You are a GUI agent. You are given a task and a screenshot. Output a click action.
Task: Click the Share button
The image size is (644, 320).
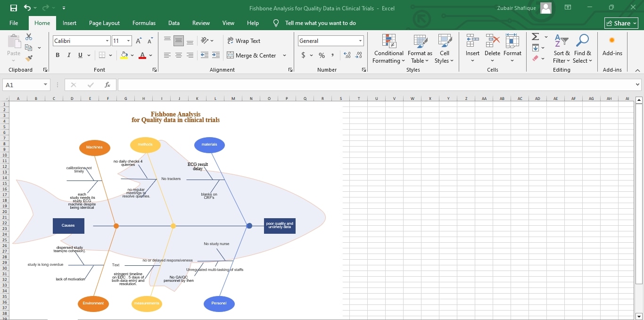[621, 23]
